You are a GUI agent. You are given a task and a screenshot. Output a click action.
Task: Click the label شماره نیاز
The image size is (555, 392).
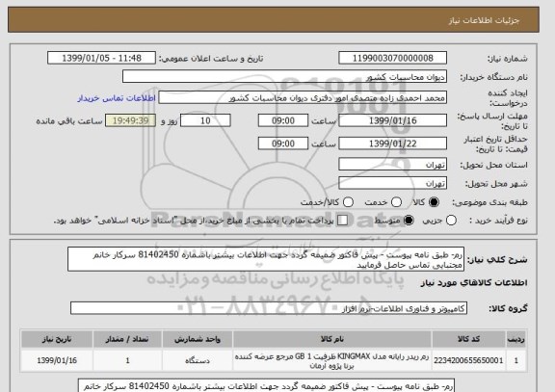tap(507, 59)
